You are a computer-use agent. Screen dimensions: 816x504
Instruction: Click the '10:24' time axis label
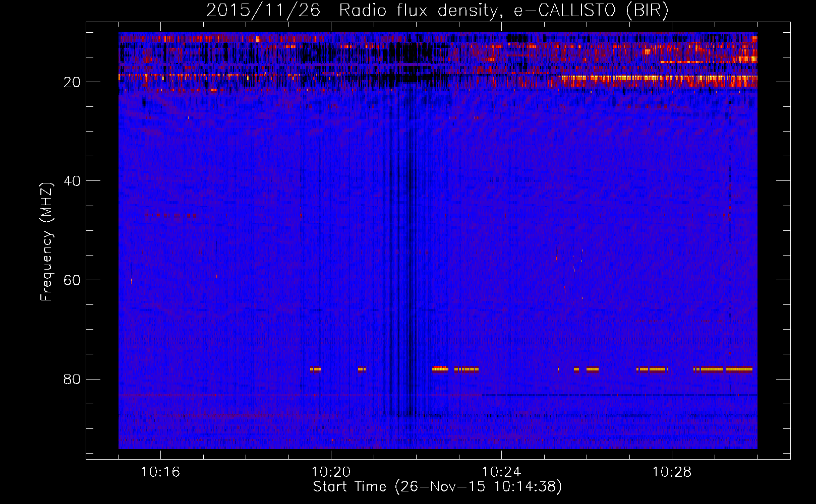coord(501,472)
